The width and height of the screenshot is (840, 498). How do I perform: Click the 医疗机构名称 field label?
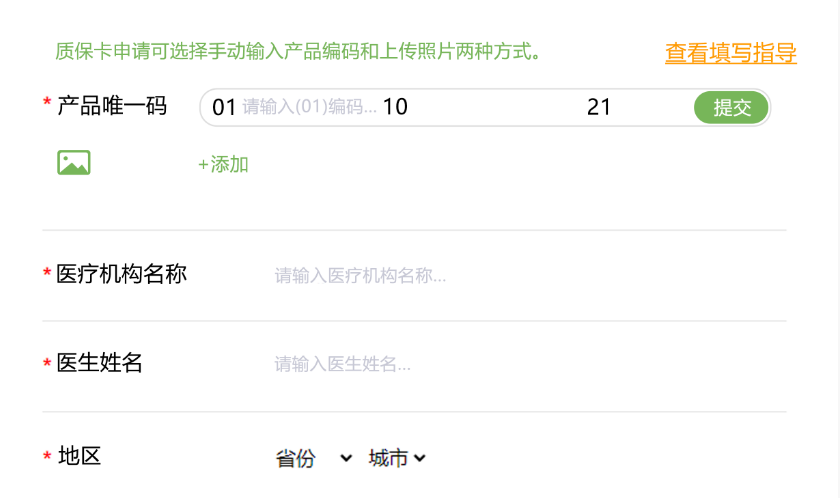121,274
